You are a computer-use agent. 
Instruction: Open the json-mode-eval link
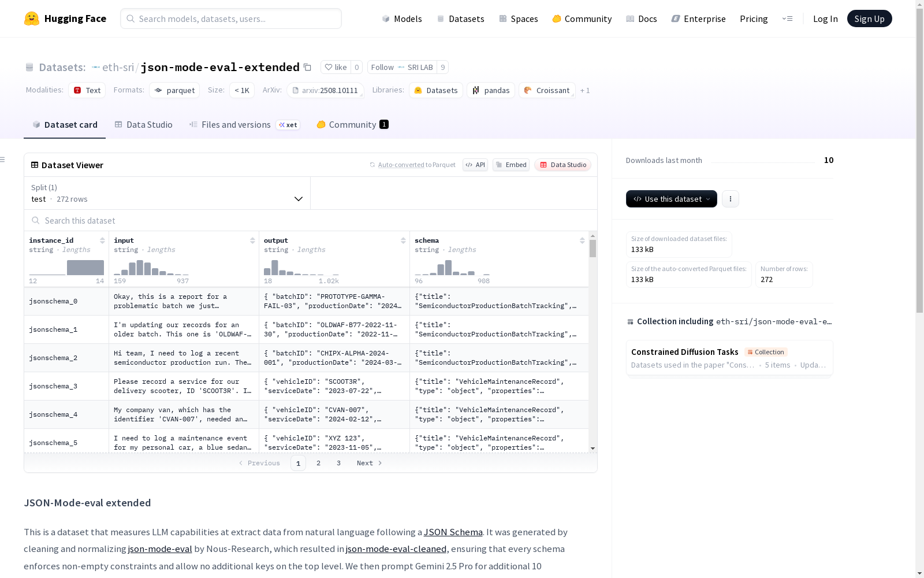160,549
